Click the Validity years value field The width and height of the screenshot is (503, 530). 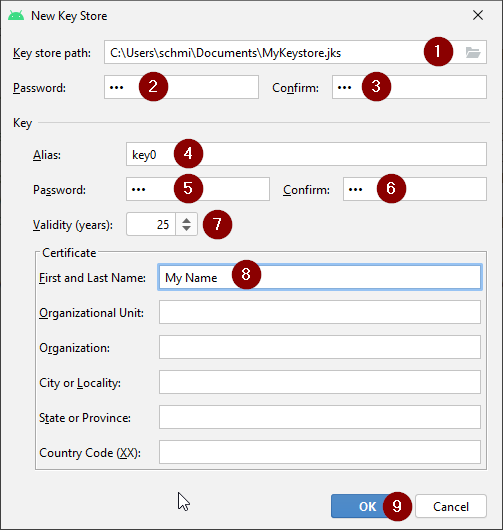(151, 224)
